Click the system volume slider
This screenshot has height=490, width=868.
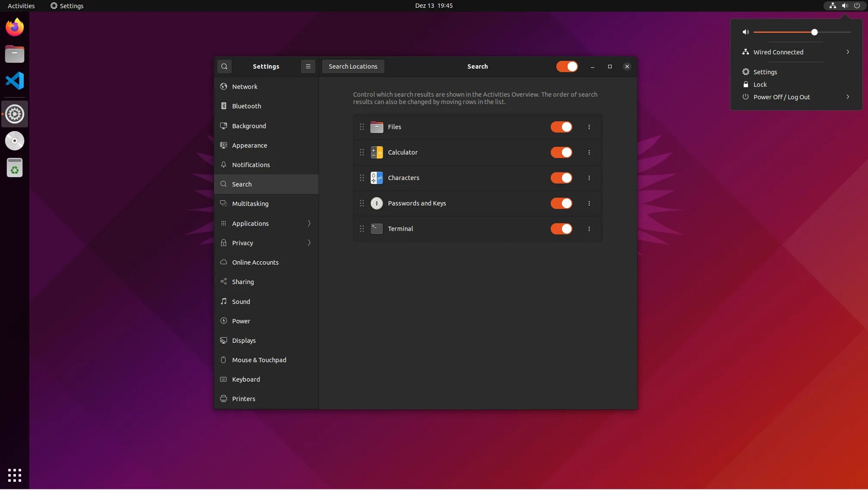802,32
